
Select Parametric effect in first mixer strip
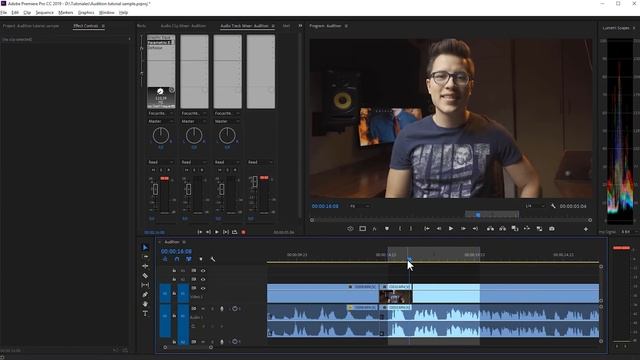pyautogui.click(x=160, y=42)
